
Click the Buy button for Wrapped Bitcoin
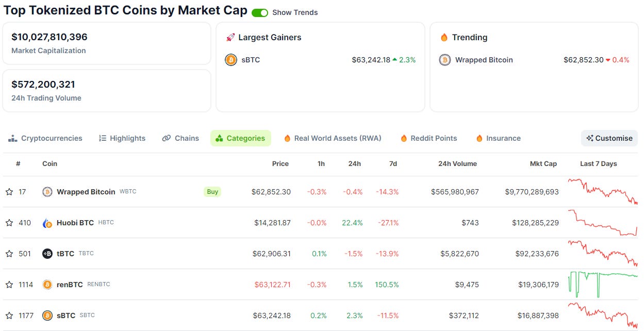[x=212, y=192]
